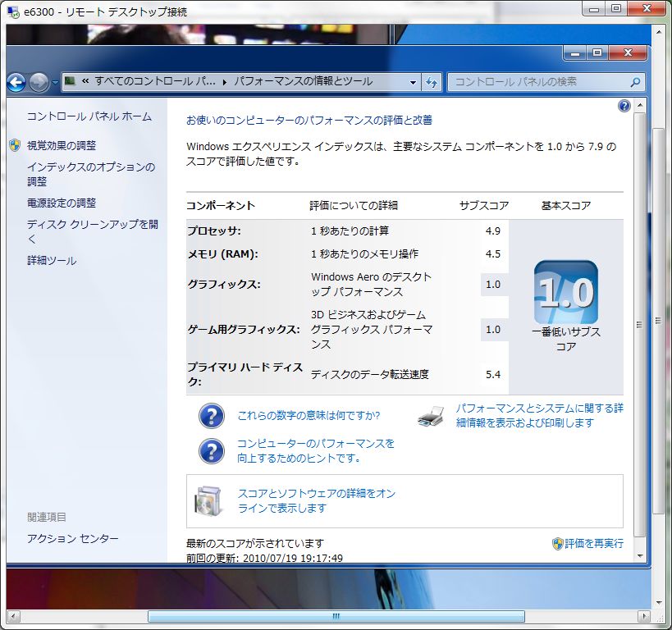Click the printer icon
This screenshot has width=672, height=630.
click(431, 416)
